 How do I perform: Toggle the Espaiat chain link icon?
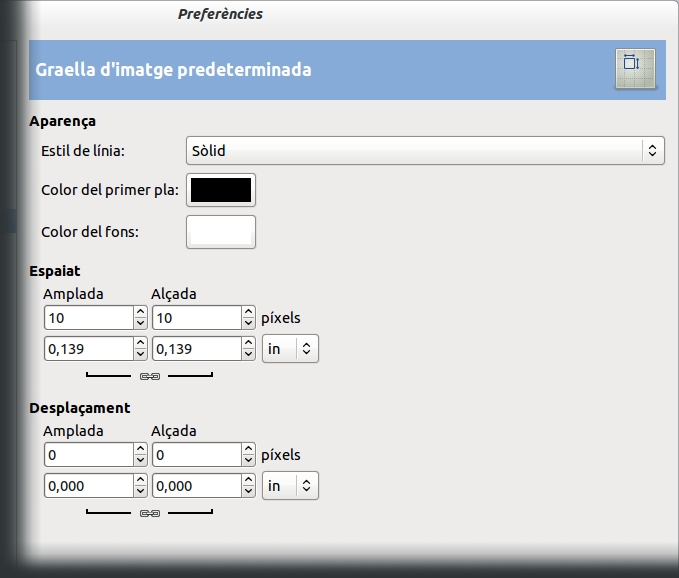point(149,376)
